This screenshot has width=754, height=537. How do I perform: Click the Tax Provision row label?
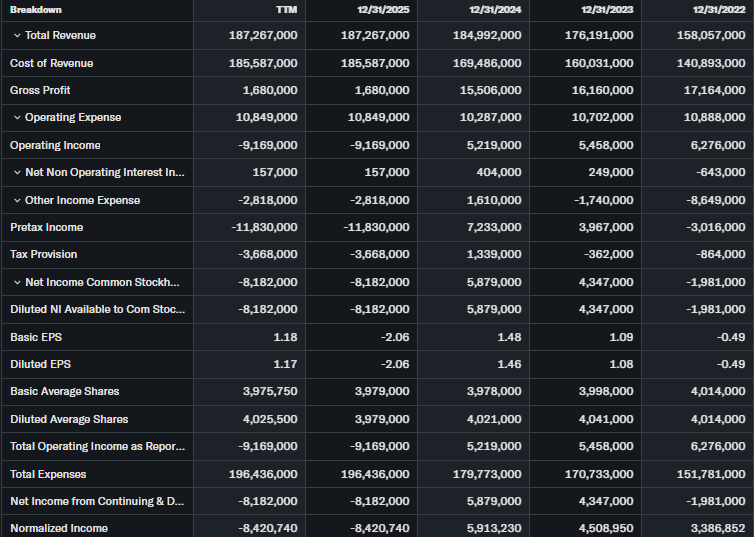pos(43,254)
